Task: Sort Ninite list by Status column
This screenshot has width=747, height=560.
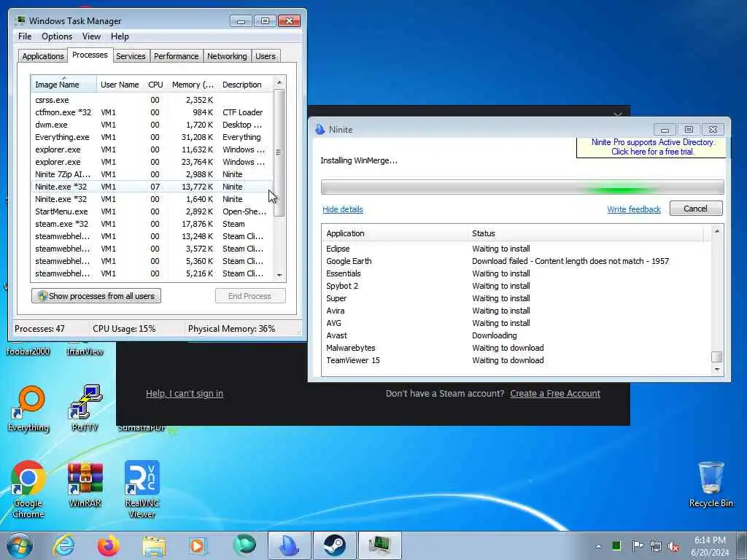Action: point(587,233)
